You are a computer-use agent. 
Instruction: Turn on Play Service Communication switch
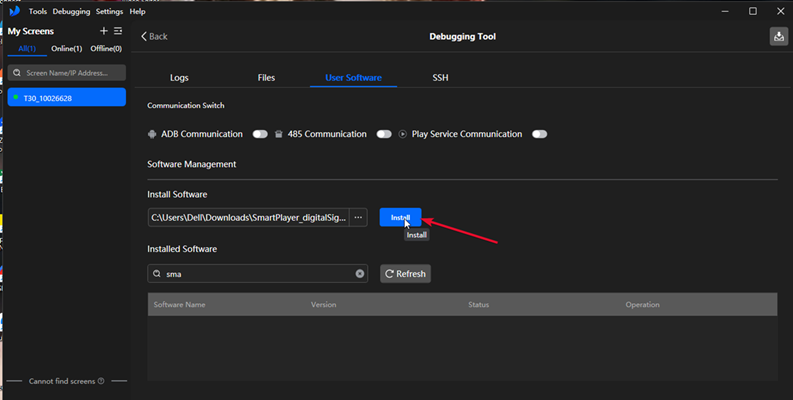point(540,134)
